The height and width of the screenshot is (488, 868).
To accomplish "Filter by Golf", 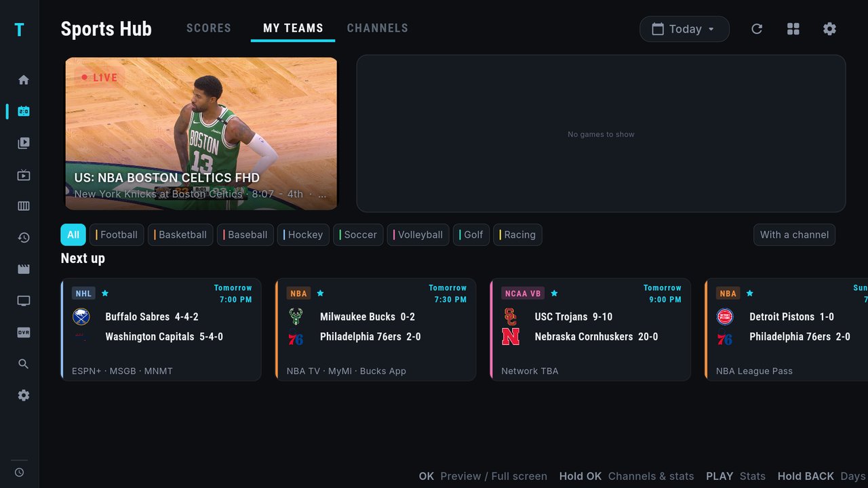I will 471,235.
